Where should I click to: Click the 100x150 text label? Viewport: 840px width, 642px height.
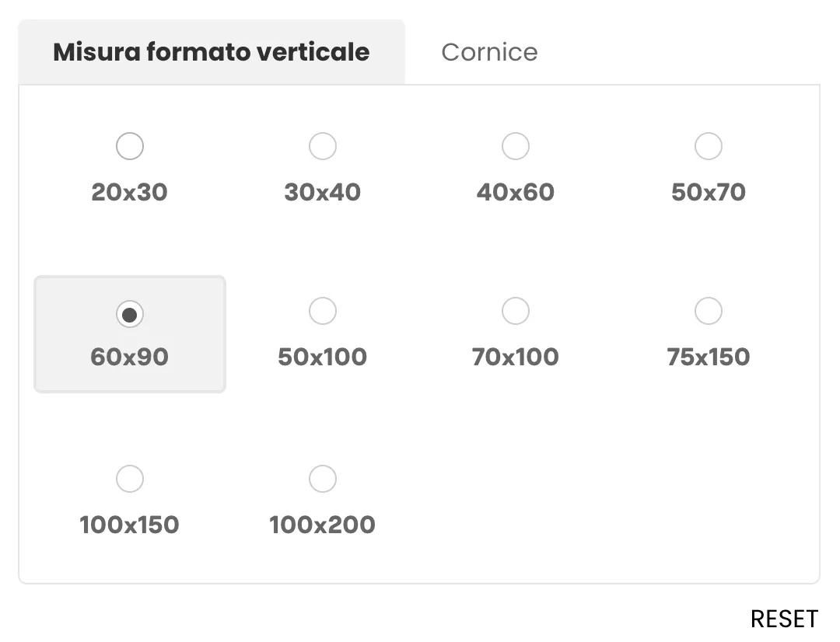(129, 525)
